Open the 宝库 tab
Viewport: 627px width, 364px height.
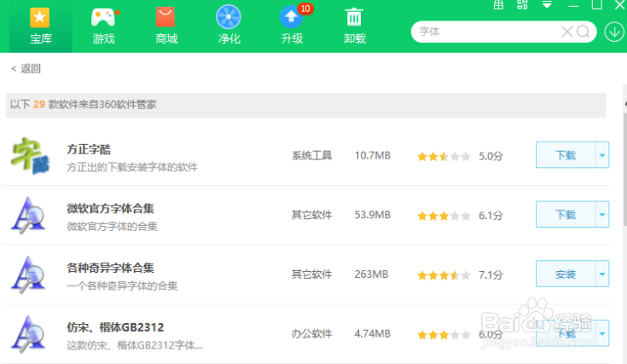click(40, 26)
